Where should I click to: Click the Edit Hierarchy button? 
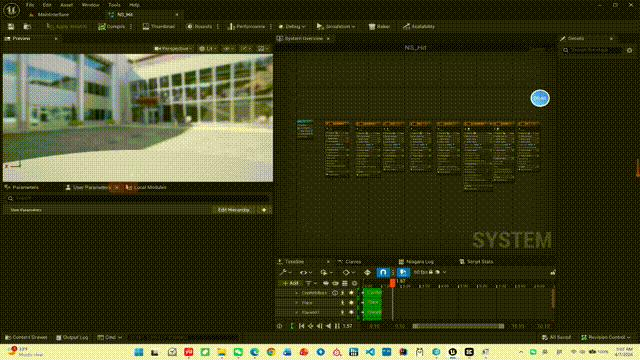click(233, 210)
